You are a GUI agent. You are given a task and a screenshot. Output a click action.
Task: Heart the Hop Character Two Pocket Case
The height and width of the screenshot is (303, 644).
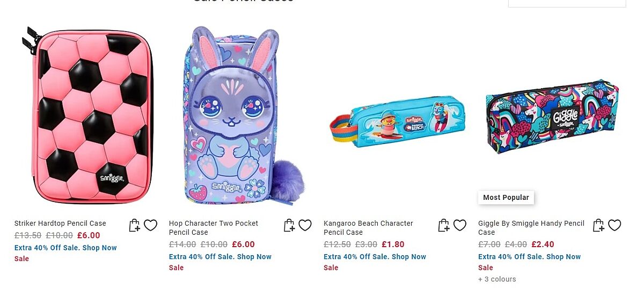[305, 226]
